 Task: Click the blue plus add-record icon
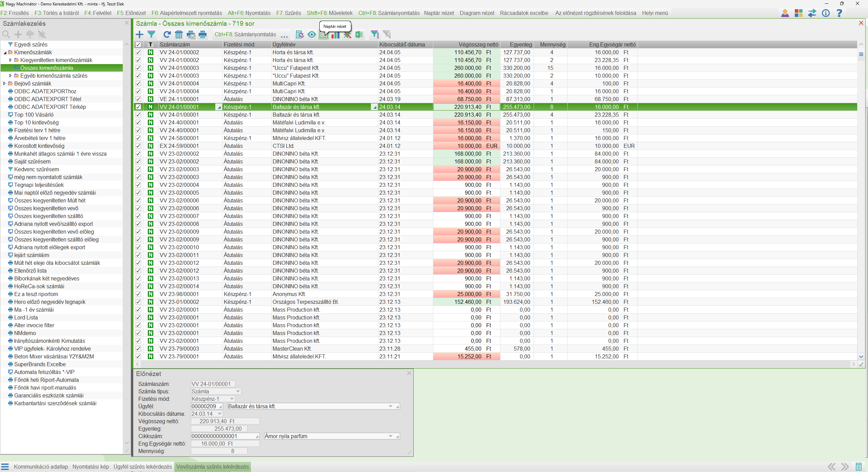coord(139,34)
